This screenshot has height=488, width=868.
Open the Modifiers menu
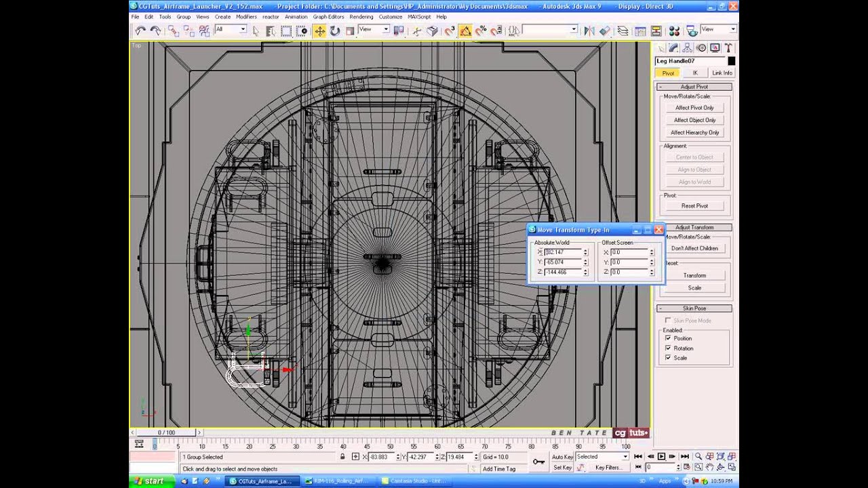246,16
